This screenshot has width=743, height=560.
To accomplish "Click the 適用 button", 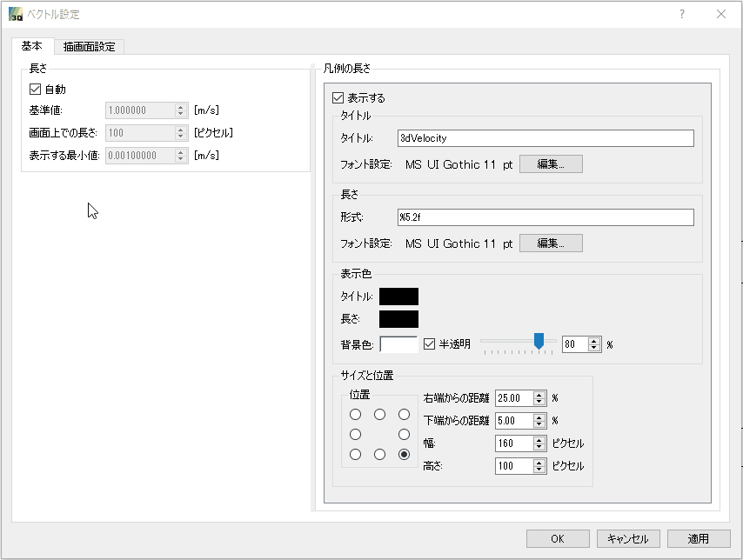I will coord(698,538).
